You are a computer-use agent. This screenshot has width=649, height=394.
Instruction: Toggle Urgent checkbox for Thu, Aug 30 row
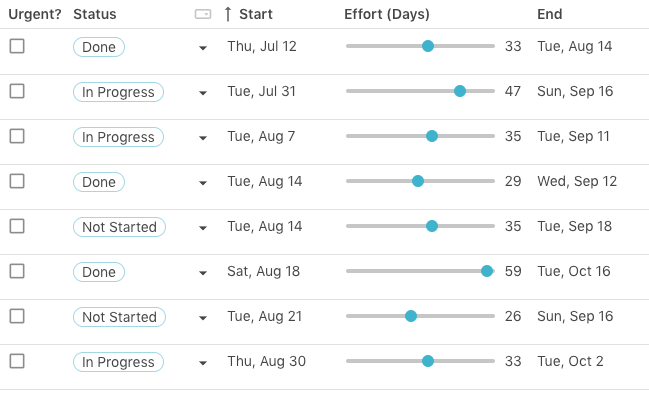17,361
